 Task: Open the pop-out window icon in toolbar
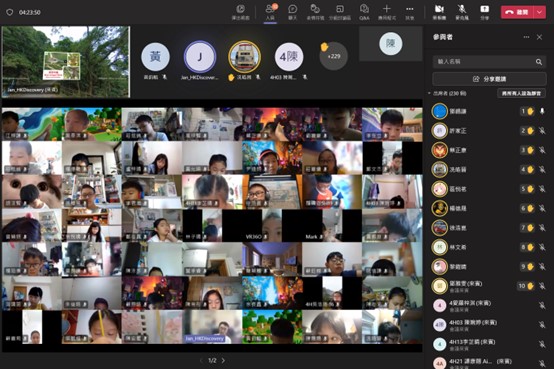pos(241,12)
